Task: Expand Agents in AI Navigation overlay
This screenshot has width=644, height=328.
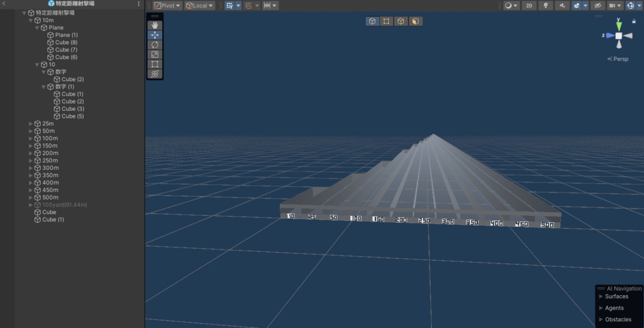Action: (x=601, y=308)
